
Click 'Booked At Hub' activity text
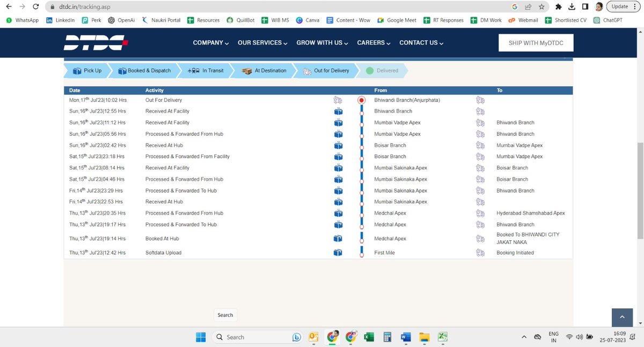click(x=162, y=239)
